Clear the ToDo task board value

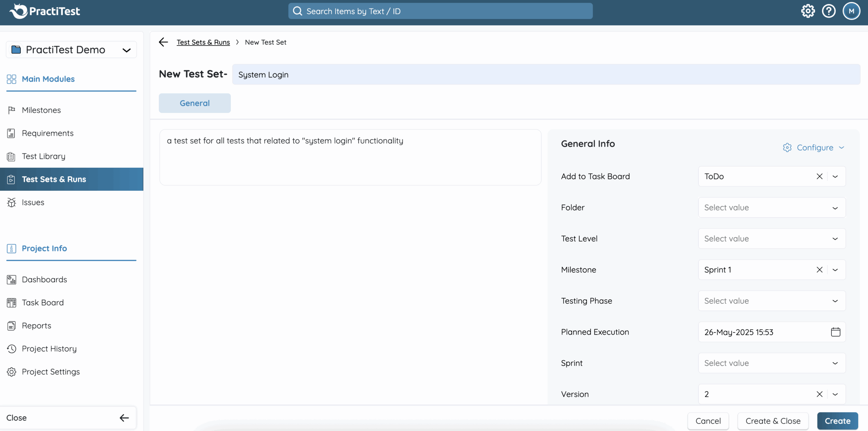pos(820,176)
